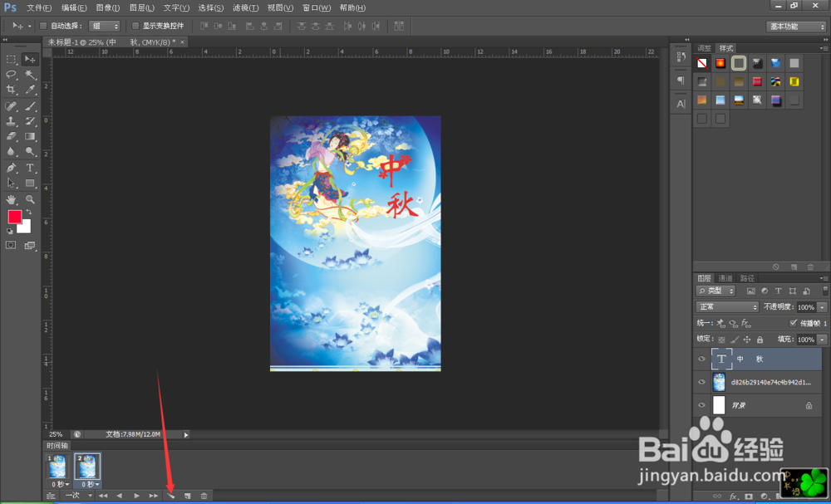The width and height of the screenshot is (831, 504).
Task: Open the 不透明度 slider dropdown arrow
Action: point(823,307)
